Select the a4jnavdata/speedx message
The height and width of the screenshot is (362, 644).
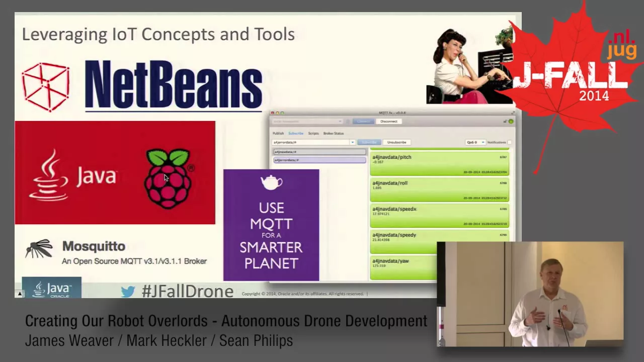pyautogui.click(x=439, y=216)
